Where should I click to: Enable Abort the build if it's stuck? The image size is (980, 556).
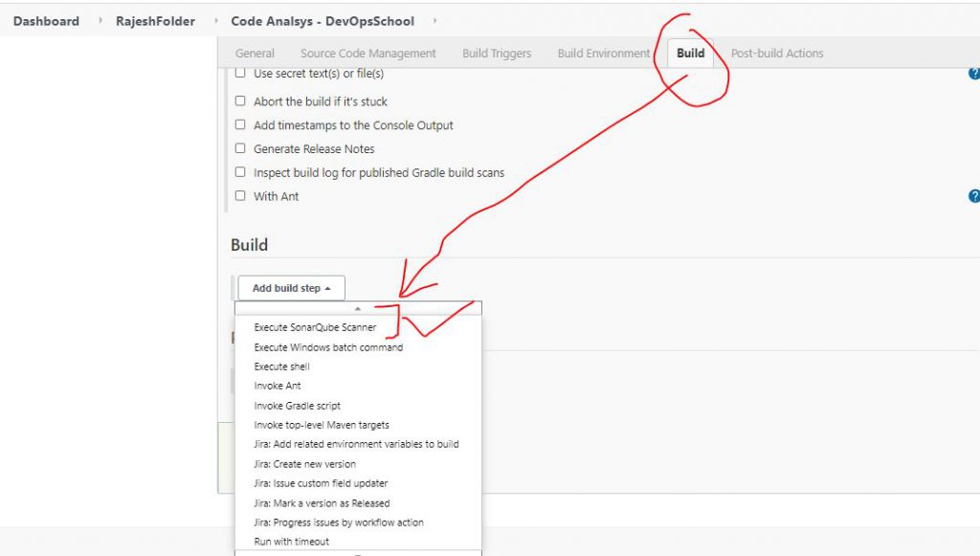click(240, 101)
